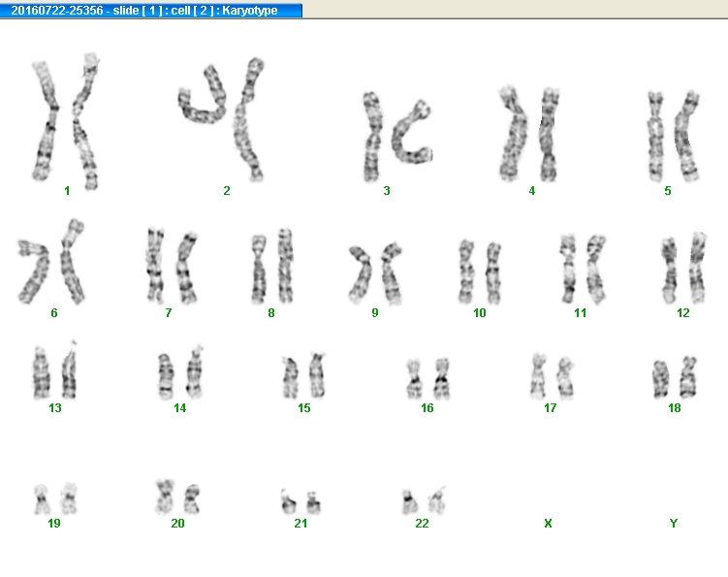The image size is (728, 577).
Task: Select the chromosome 11 pair
Action: 583,270
